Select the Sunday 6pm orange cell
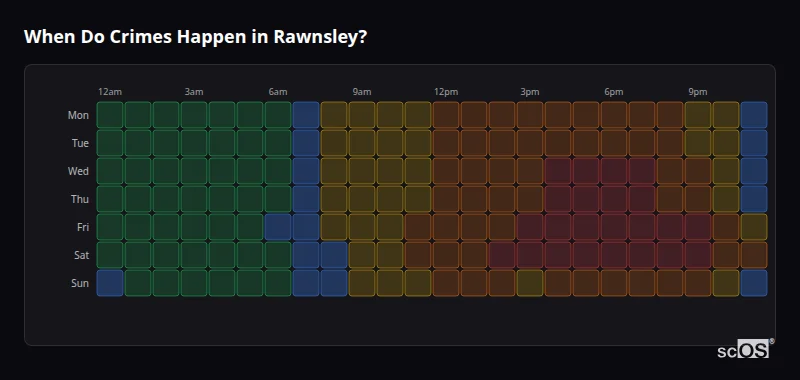This screenshot has width=800, height=380. point(614,283)
